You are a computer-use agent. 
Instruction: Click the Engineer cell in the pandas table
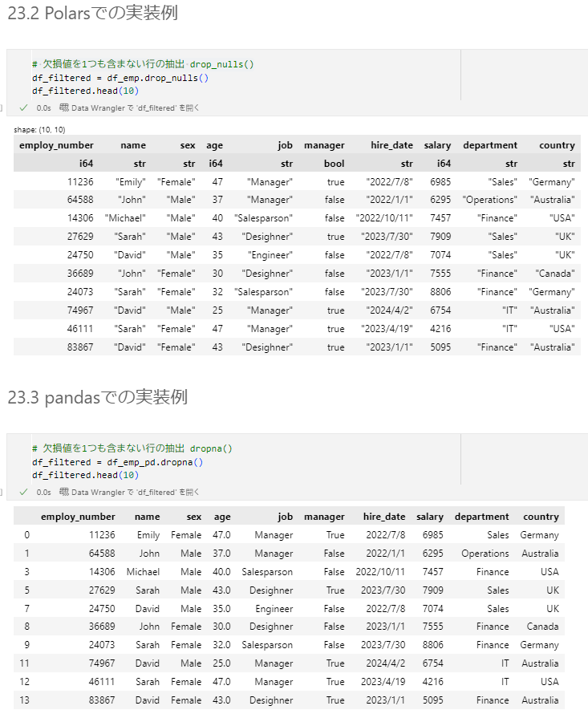pyautogui.click(x=274, y=609)
